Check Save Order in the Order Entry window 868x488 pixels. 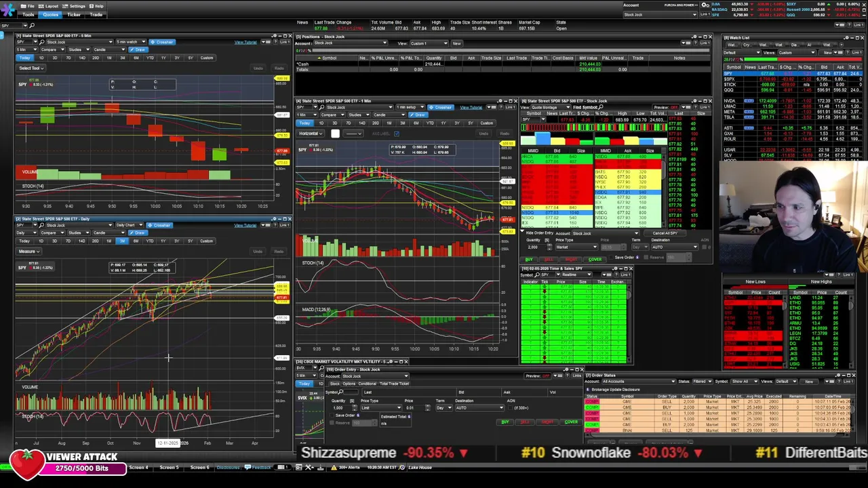(333, 415)
